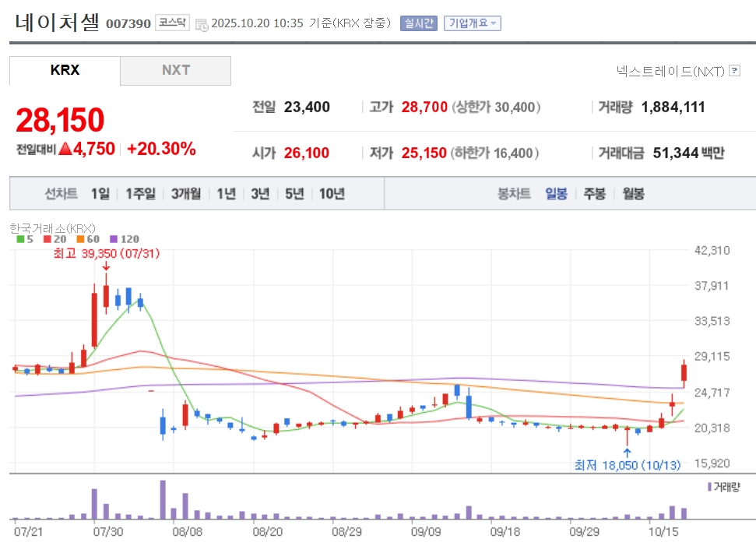Click the 최고 39,350 high price marker
Image resolution: width=756 pixels, height=553 pixels.
click(105, 254)
